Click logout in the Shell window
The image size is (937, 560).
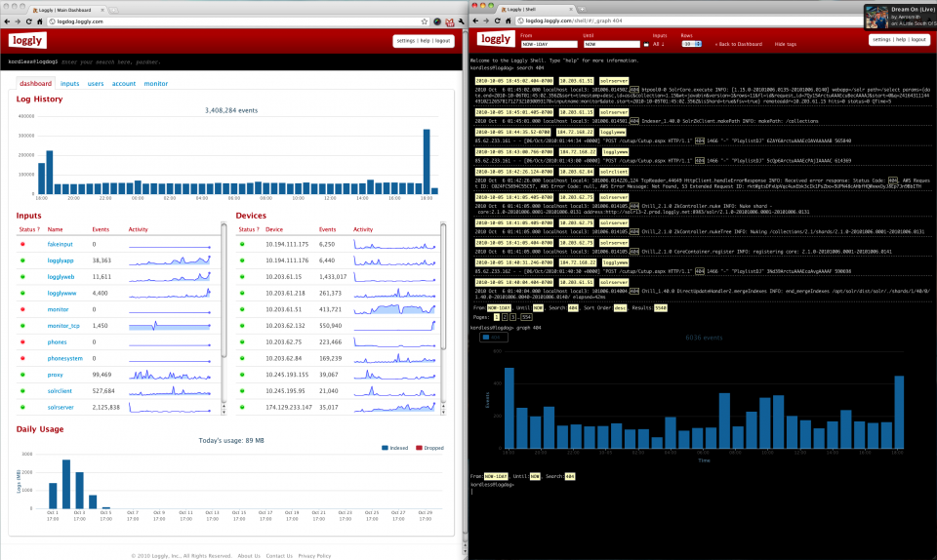coord(918,39)
